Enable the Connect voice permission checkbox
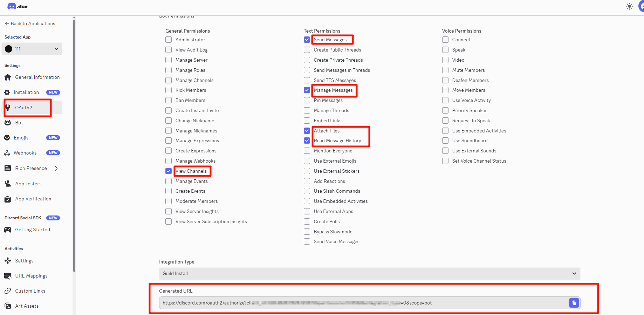Screen dimensions: 644x315 (x=445, y=40)
